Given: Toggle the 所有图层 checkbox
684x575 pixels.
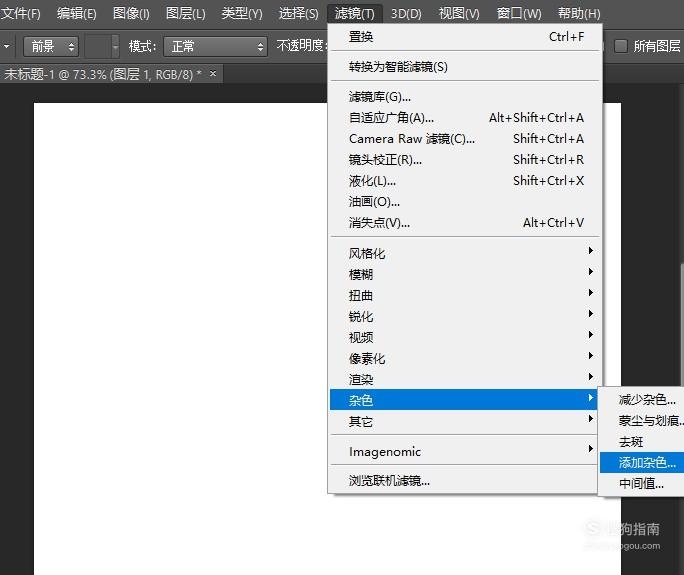Looking at the screenshot, I should click(x=620, y=46).
